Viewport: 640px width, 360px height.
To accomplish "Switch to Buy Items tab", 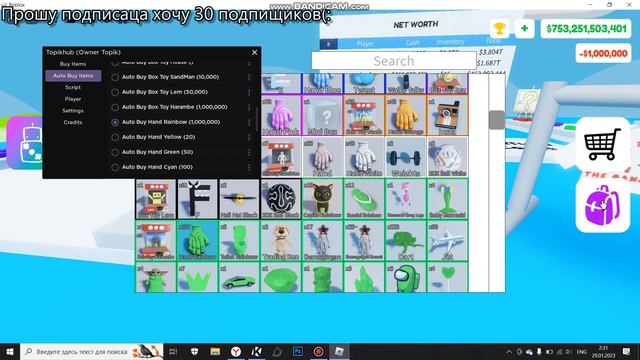I will pyautogui.click(x=73, y=64).
